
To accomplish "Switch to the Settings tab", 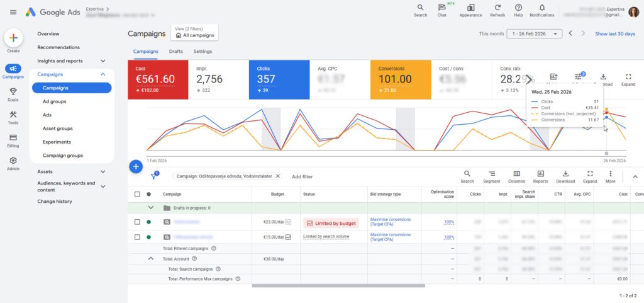I will coord(203,52).
